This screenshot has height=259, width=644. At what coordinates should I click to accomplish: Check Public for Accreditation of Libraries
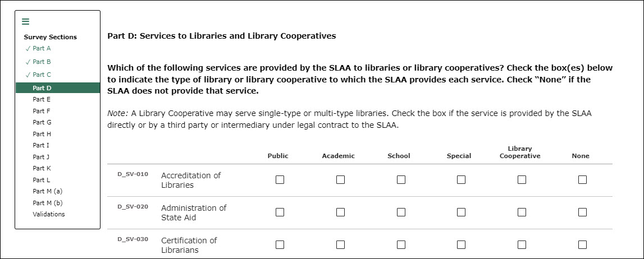pos(280,180)
